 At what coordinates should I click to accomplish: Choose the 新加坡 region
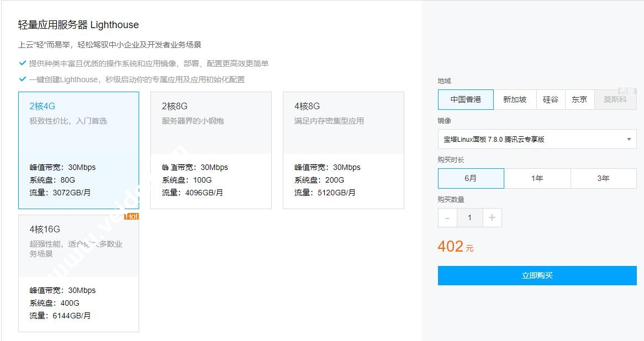[515, 100]
